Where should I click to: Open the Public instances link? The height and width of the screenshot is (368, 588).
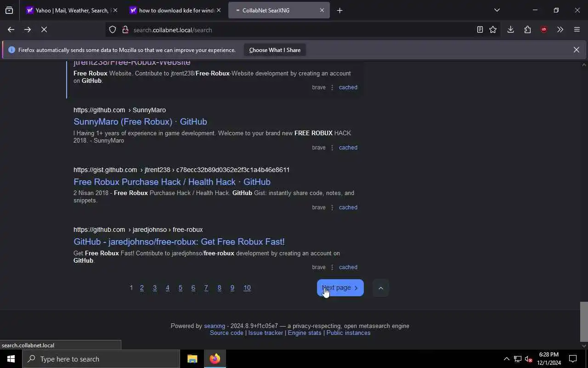(x=348, y=333)
